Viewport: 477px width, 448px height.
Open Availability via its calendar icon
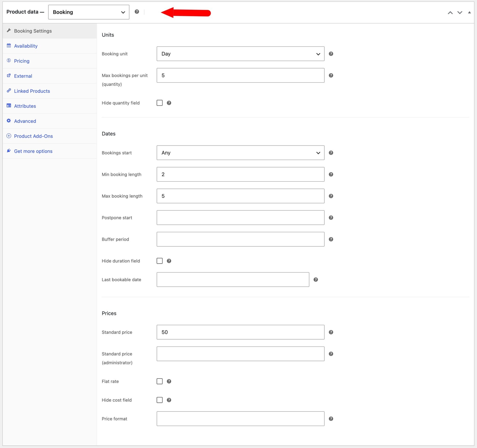click(x=9, y=45)
